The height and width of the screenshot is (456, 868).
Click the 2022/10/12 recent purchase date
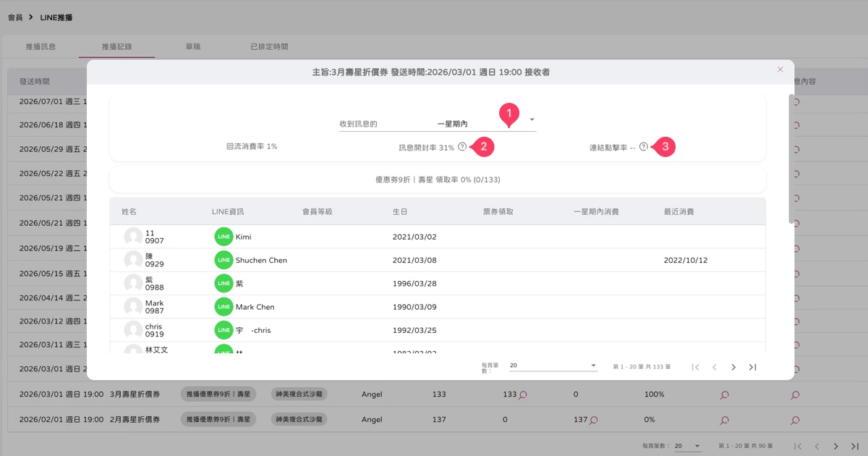click(x=686, y=260)
